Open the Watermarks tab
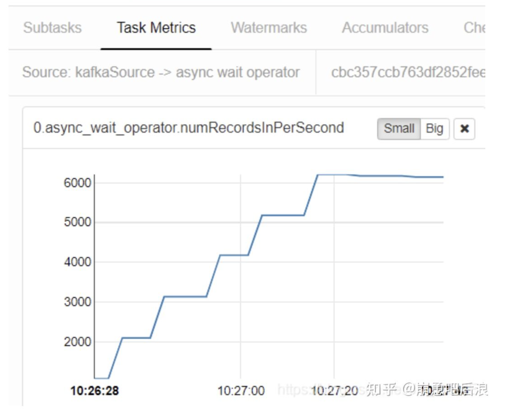Image resolution: width=506 pixels, height=420 pixels. tap(269, 28)
